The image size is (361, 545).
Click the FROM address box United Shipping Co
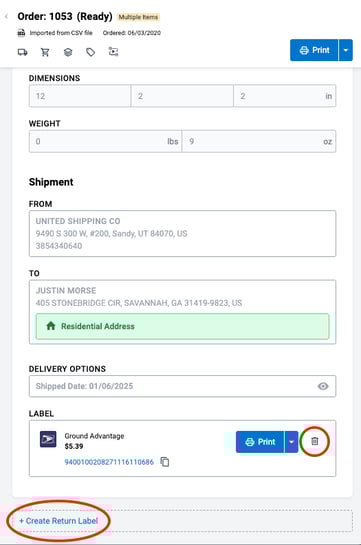[x=182, y=234]
